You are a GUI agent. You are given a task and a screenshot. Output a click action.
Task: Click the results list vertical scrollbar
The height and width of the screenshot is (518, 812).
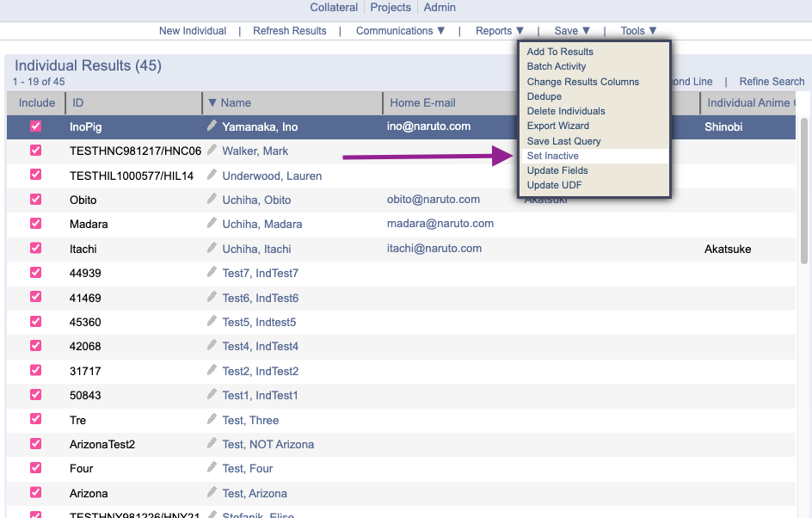click(x=804, y=192)
